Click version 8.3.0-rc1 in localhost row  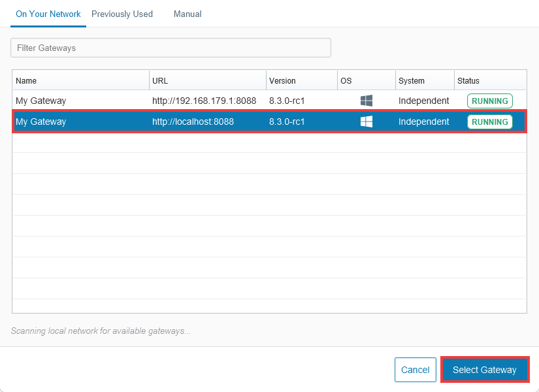(x=287, y=122)
